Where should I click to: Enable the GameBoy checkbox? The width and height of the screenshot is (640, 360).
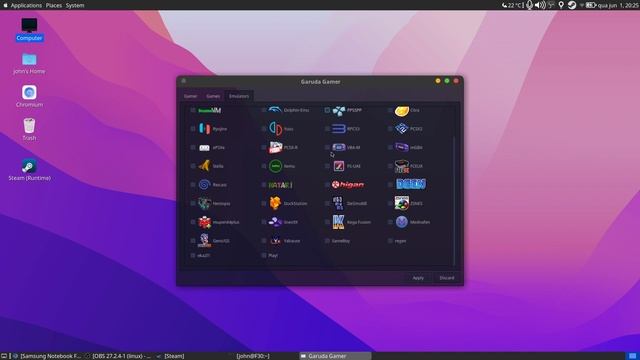coord(327,241)
